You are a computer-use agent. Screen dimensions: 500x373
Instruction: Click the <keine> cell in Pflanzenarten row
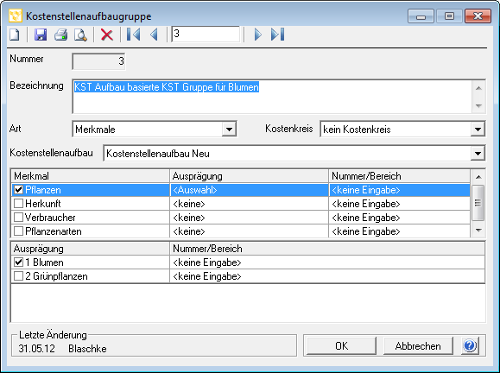[x=249, y=231]
